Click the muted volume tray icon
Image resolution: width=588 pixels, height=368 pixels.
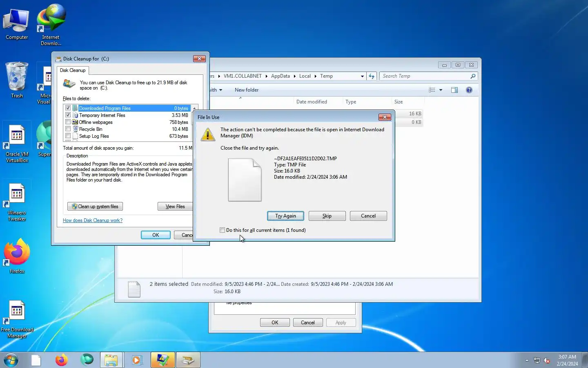547,360
